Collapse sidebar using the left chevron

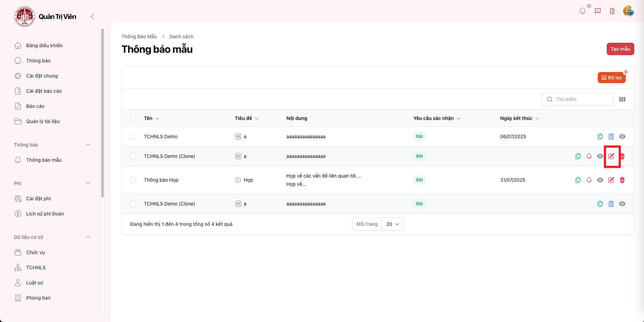point(92,17)
